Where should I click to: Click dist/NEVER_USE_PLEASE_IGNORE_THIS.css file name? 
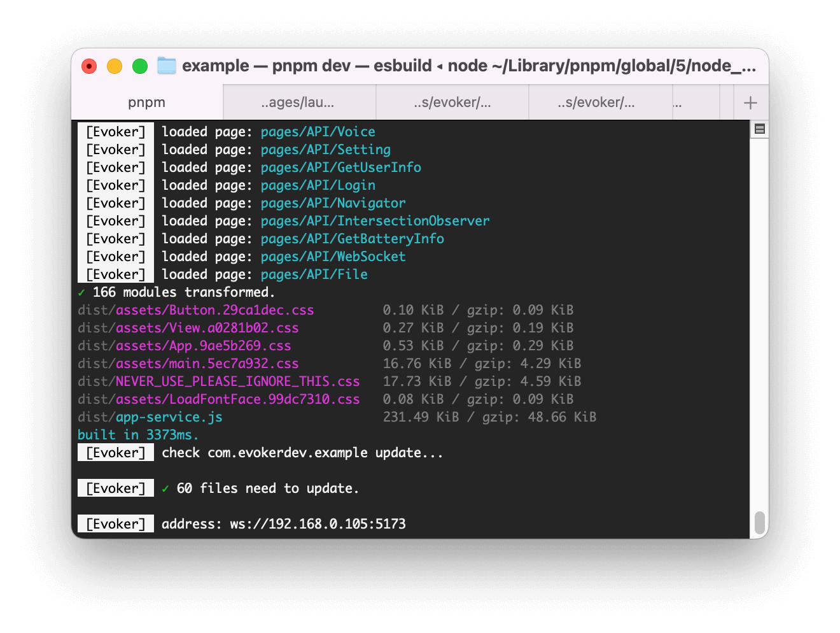coord(219,381)
